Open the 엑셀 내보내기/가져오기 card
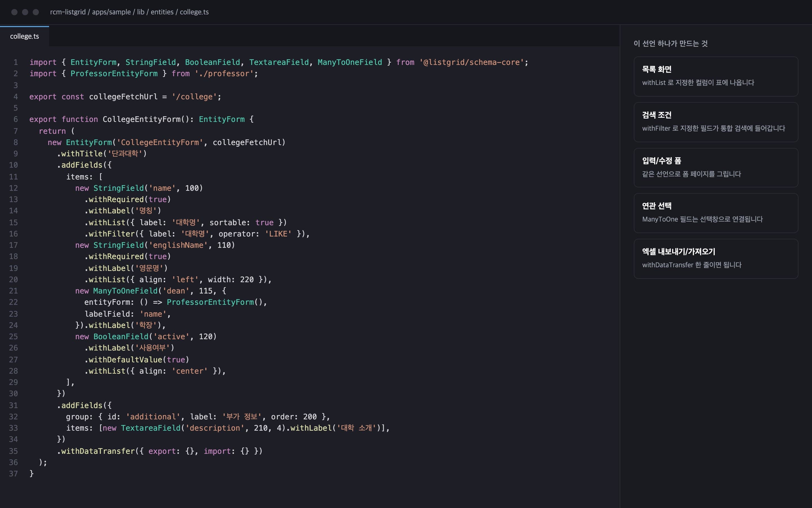 pos(716,259)
